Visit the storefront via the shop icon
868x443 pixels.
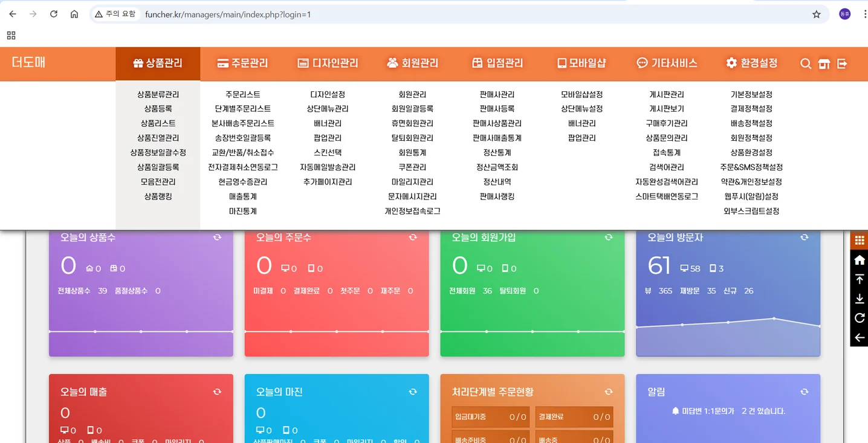point(824,63)
